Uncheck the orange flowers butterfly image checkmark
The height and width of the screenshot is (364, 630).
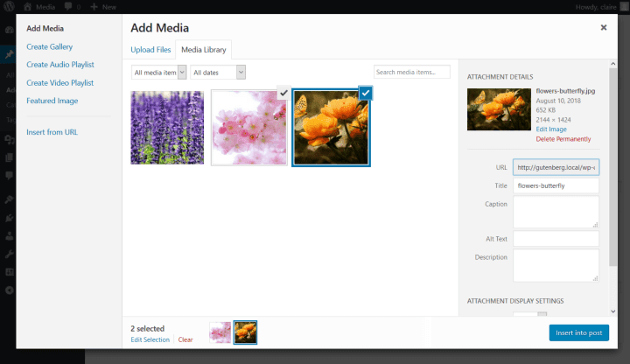click(x=365, y=94)
